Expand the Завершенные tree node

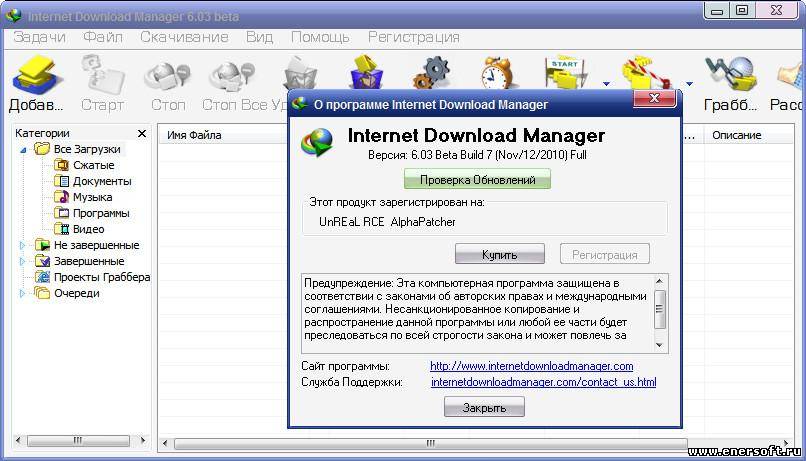22,262
